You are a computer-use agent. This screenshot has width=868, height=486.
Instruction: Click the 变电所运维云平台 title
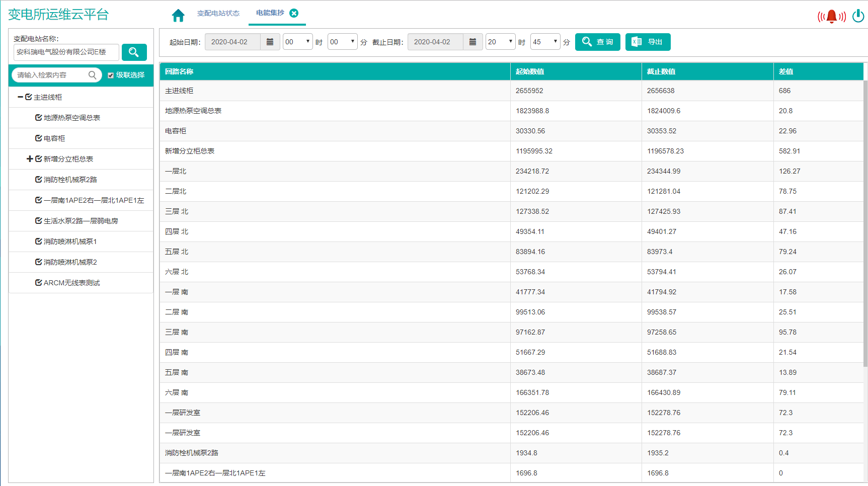[x=58, y=15]
